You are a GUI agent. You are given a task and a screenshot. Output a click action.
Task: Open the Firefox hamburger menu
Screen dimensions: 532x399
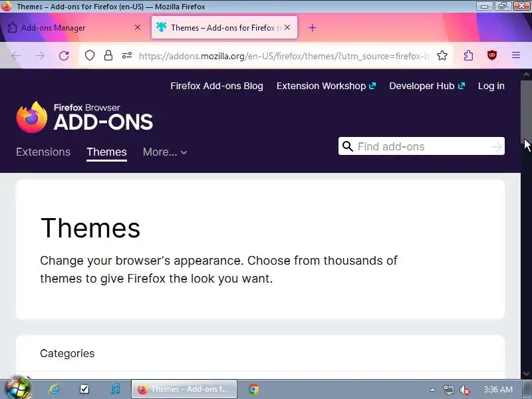pyautogui.click(x=516, y=55)
